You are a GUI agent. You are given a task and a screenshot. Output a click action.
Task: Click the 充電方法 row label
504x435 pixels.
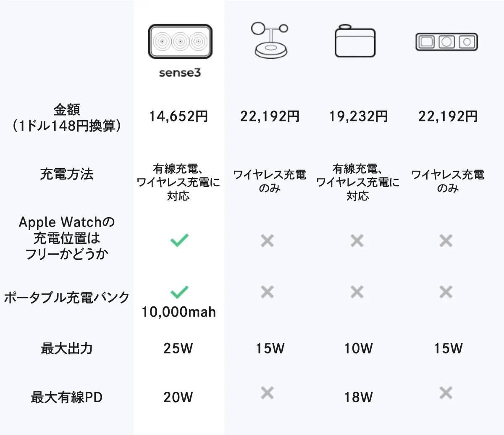tap(67, 174)
